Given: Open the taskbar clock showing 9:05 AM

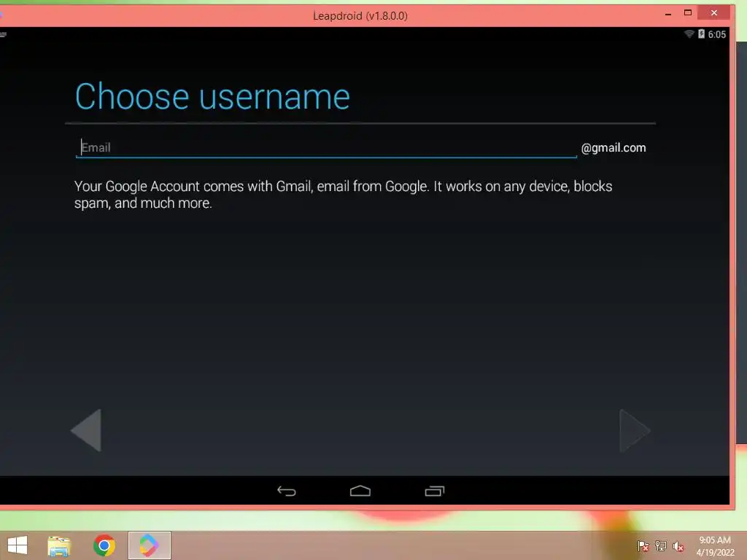Looking at the screenshot, I should [x=715, y=546].
